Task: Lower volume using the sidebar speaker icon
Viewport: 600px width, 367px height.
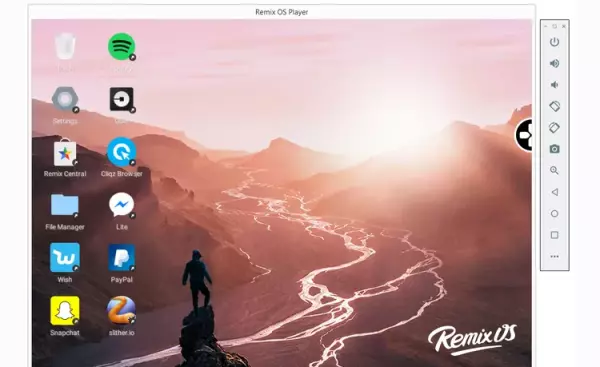Action: click(554, 85)
